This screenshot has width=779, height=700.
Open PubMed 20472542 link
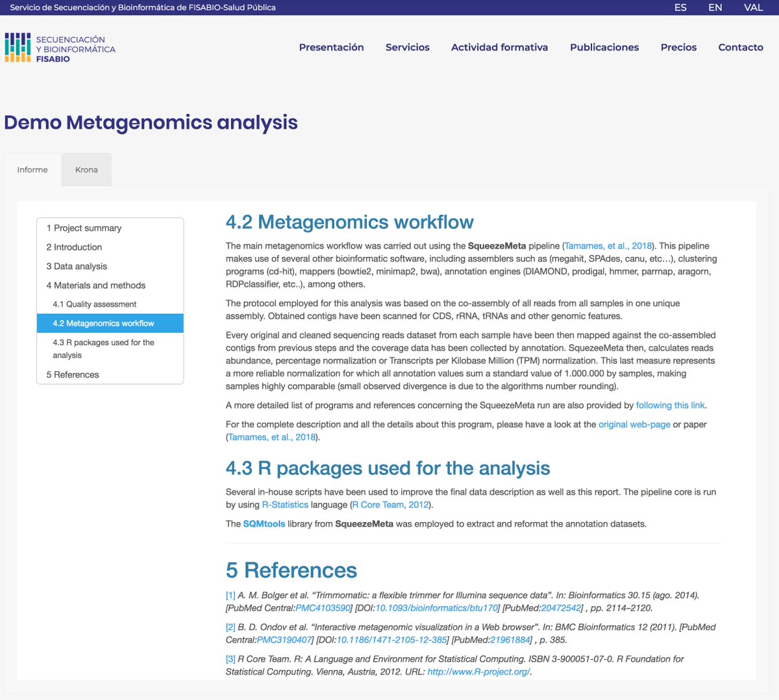click(561, 609)
